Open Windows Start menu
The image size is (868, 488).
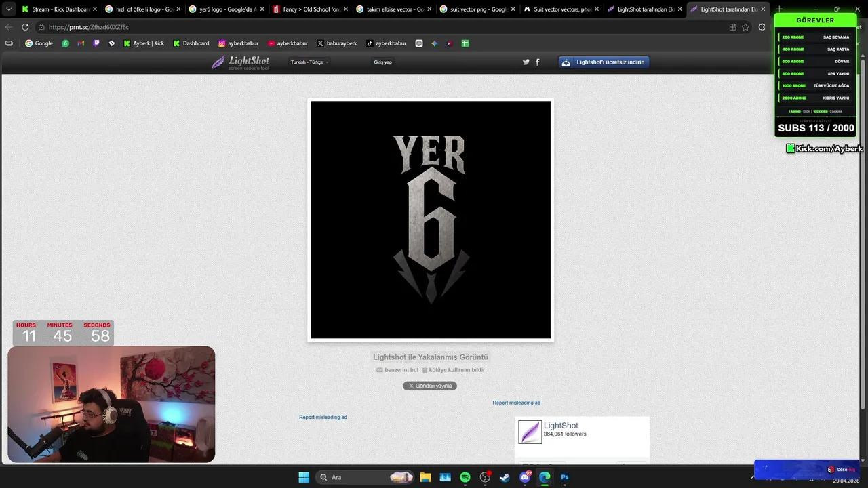tap(304, 477)
